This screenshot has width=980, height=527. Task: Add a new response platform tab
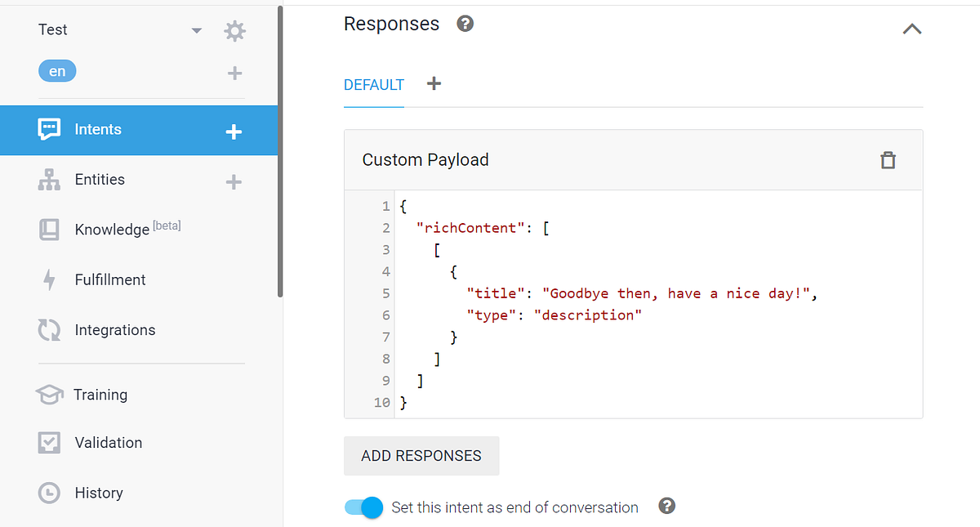434,83
